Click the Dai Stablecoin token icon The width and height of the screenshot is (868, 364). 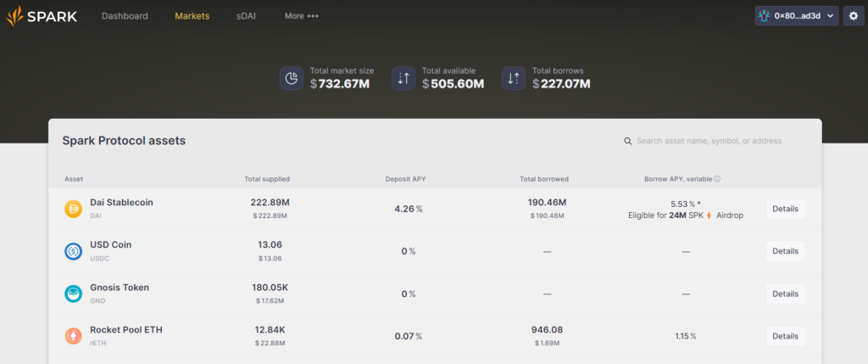(x=73, y=209)
